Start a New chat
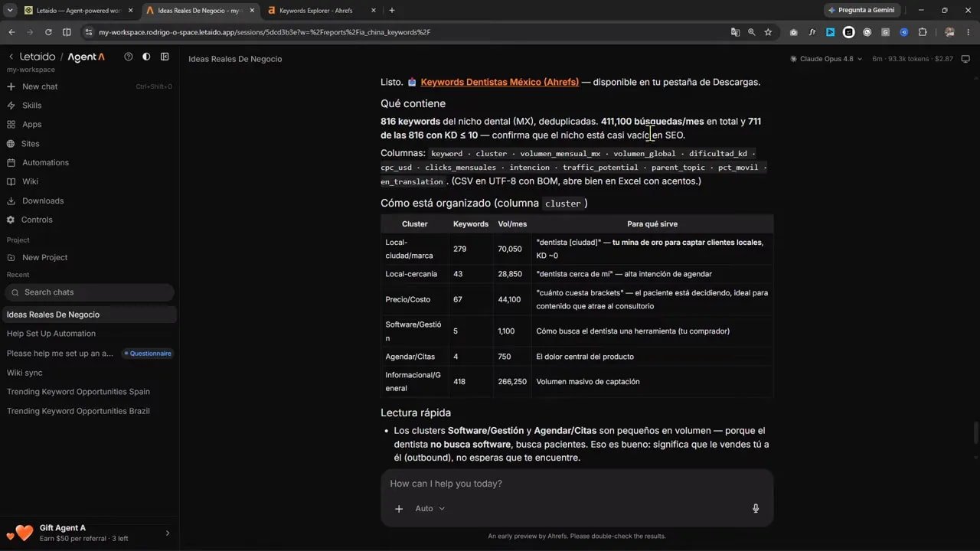The width and height of the screenshot is (980, 551). [40, 86]
